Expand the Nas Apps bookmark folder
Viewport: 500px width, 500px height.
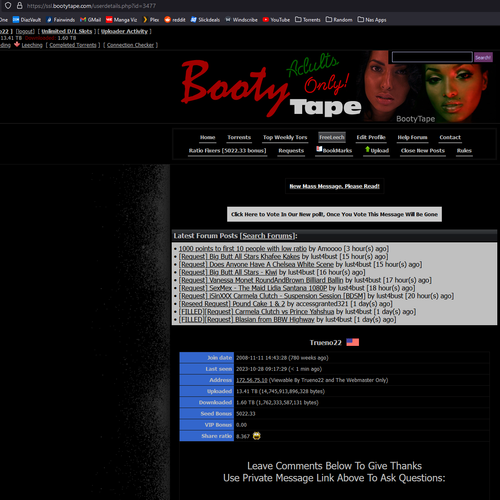pos(372,20)
